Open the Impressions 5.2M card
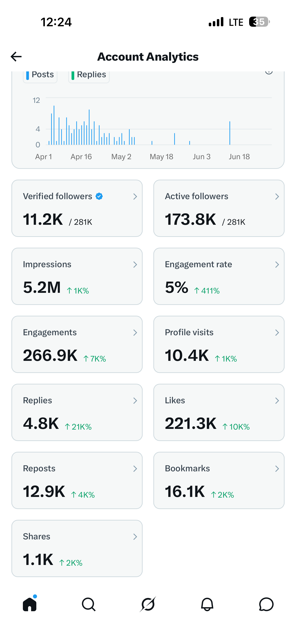This screenshot has width=296, height=644. (77, 276)
